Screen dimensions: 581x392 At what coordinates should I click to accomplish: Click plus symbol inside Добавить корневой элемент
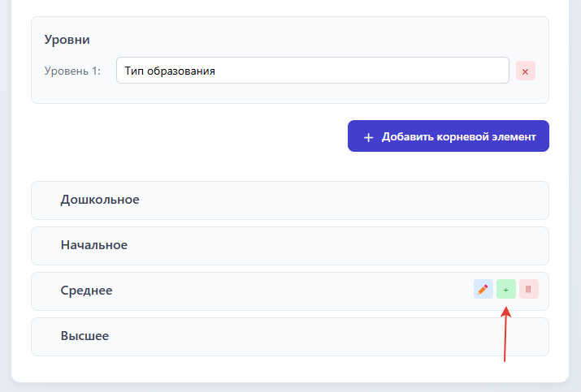[368, 137]
